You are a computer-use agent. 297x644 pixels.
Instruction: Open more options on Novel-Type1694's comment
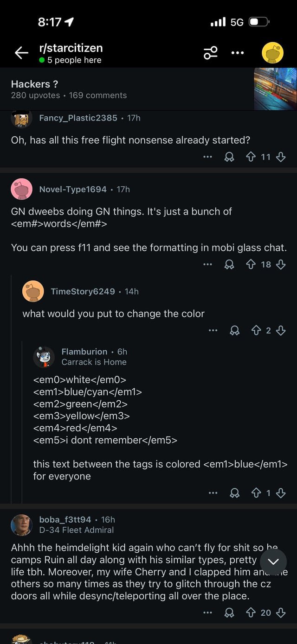(207, 265)
